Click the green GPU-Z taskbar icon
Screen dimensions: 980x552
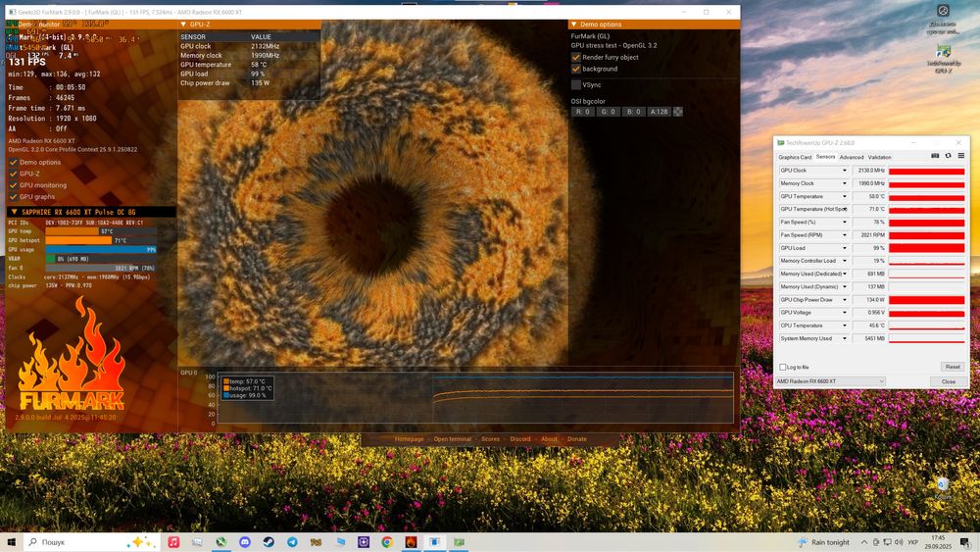pyautogui.click(x=459, y=542)
